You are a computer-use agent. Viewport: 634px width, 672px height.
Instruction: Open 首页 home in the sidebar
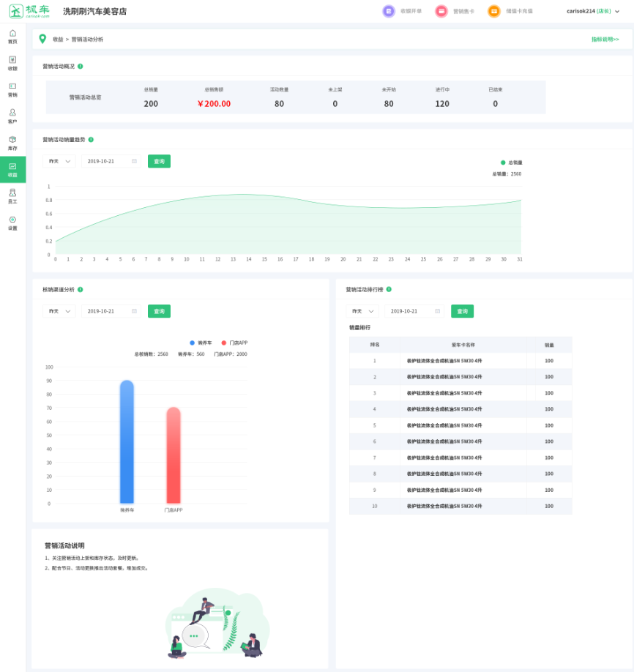[12, 37]
